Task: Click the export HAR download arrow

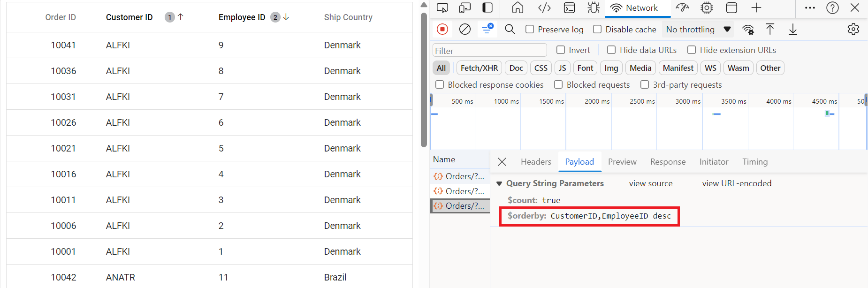Action: (x=792, y=29)
